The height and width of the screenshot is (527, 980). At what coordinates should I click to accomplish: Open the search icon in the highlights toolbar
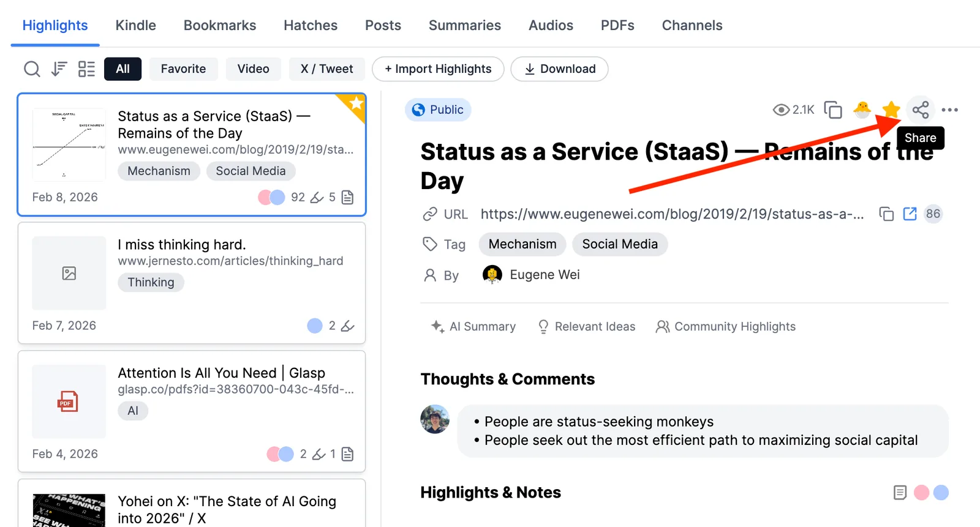[32, 69]
